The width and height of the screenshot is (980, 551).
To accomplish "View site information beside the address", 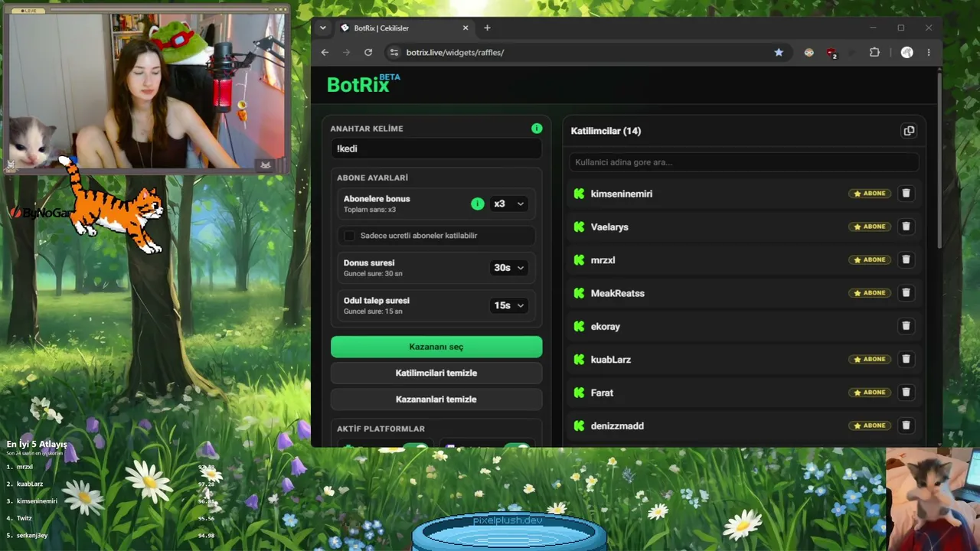I will (x=394, y=52).
